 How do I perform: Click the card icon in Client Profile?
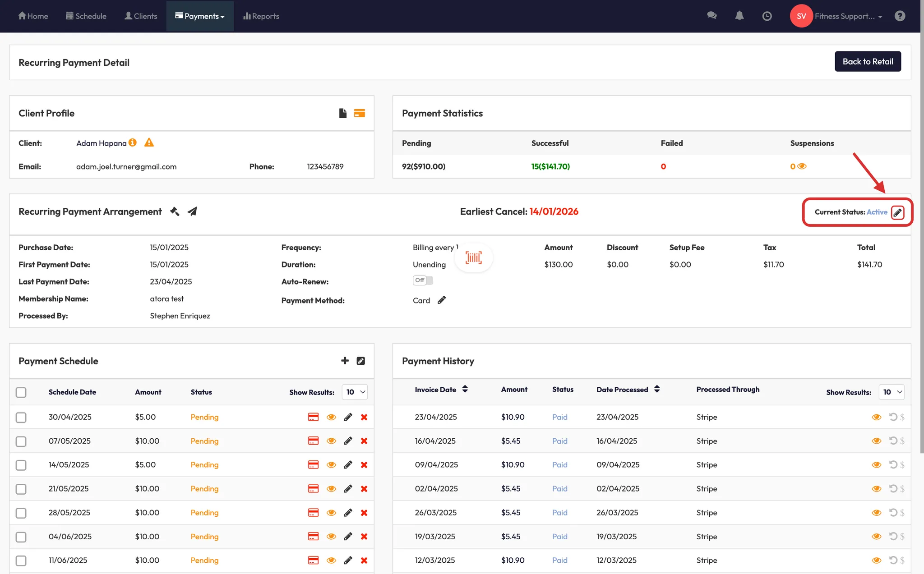coord(359,113)
